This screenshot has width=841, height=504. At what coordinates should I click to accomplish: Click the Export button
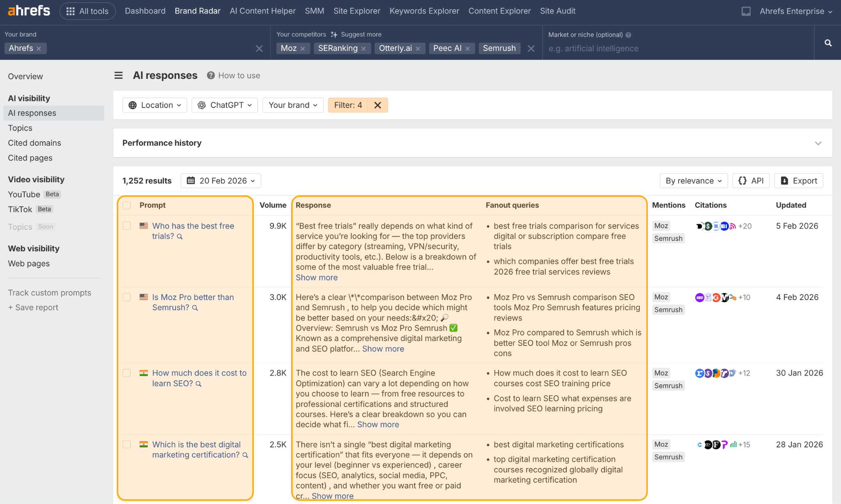[798, 181]
